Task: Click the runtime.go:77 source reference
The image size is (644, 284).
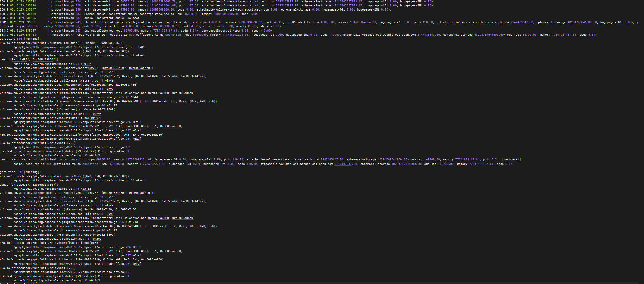Action: tap(63, 35)
